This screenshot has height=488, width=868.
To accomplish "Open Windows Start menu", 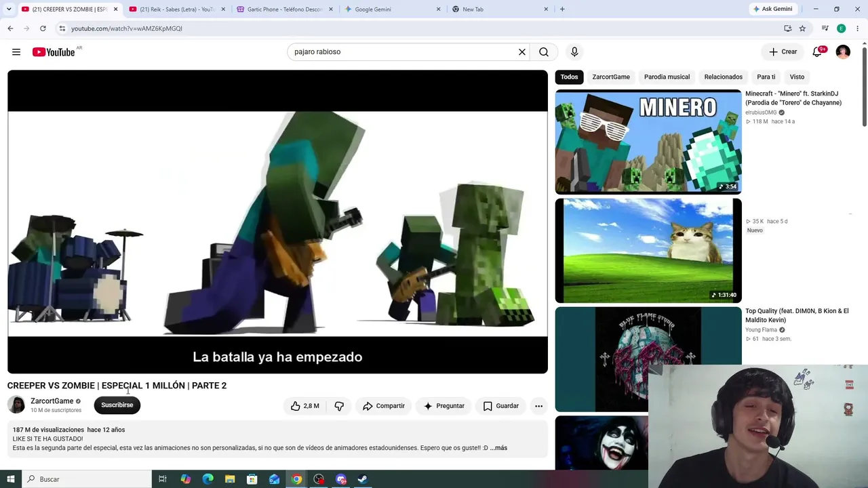I will click(11, 479).
